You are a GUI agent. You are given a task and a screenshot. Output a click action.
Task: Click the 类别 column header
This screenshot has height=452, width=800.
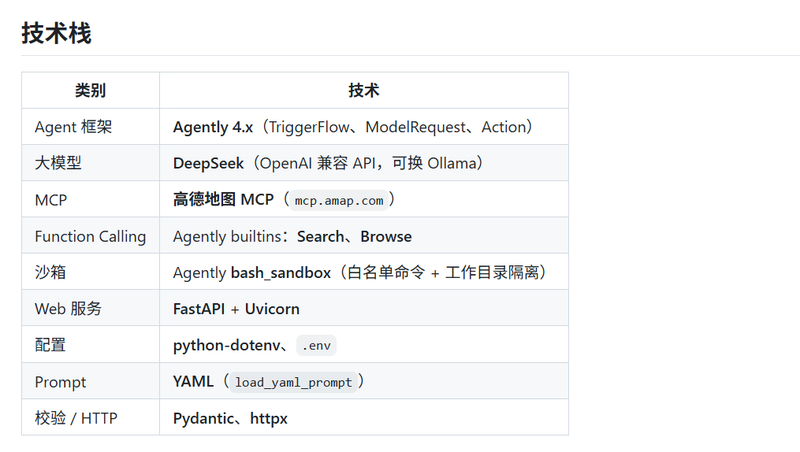pyautogui.click(x=90, y=90)
